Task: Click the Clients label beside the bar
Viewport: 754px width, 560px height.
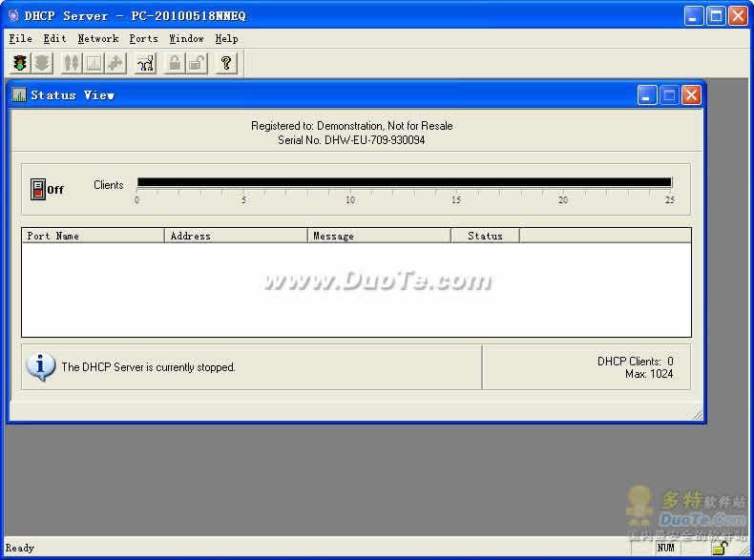Action: (109, 185)
